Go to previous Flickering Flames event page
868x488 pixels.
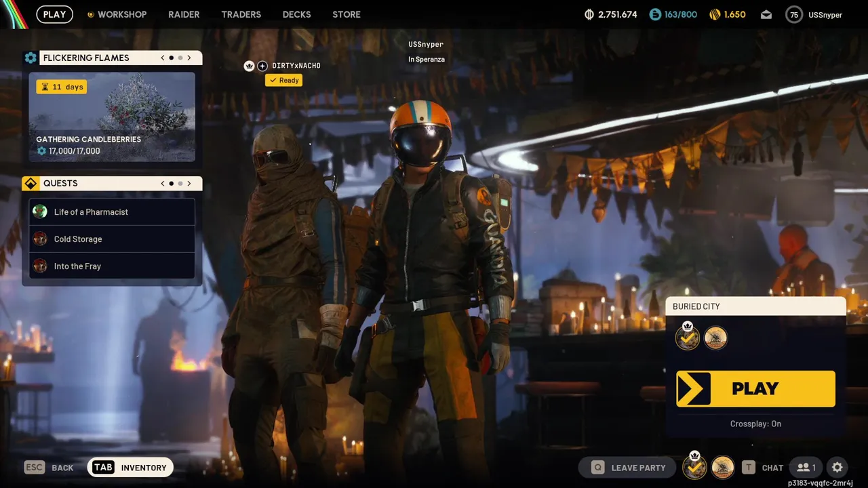(x=163, y=58)
